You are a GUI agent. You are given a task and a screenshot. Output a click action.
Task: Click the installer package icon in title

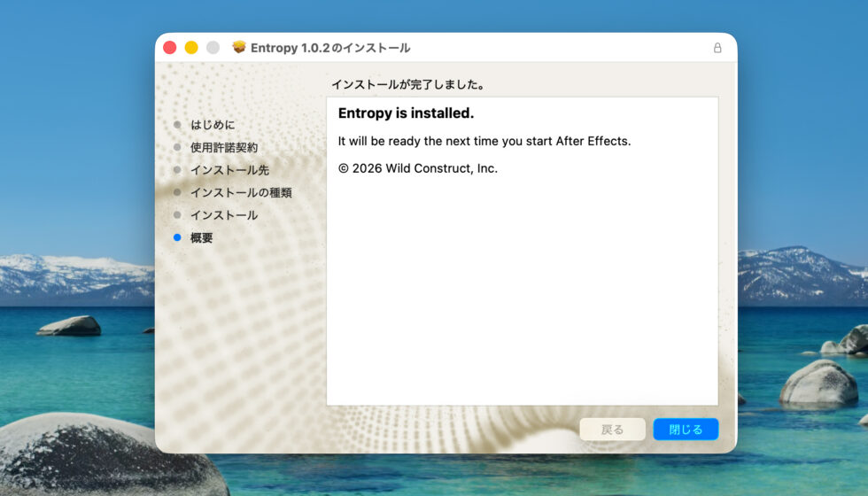coord(238,47)
